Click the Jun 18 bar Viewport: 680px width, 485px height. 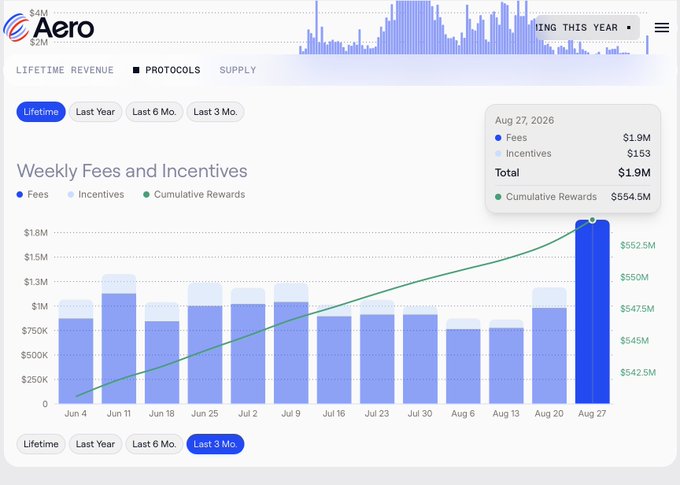162,353
